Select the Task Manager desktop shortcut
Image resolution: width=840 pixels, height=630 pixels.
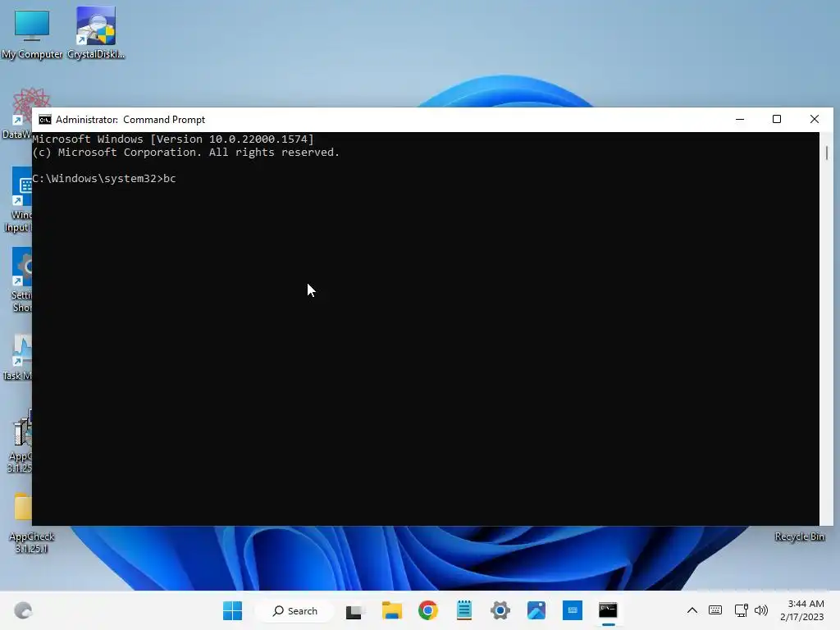(x=19, y=358)
